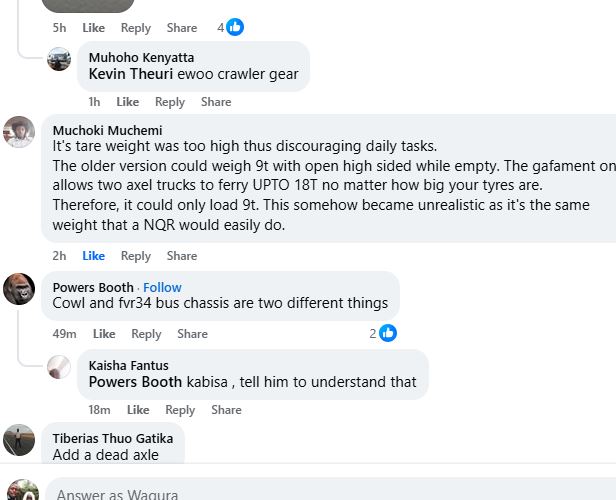
Task: Open Kaisha Fantus's profile avatar
Action: pos(59,366)
